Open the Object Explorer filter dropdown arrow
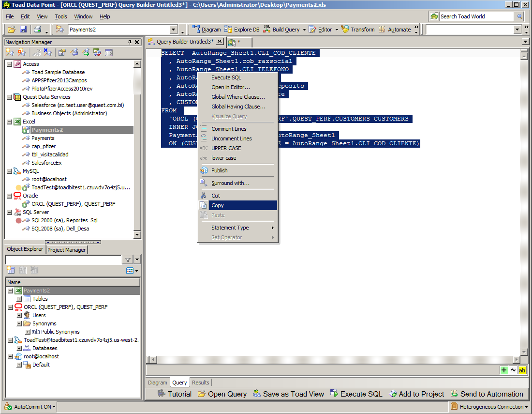Image resolution: width=532 pixels, height=414 pixels. click(x=137, y=260)
